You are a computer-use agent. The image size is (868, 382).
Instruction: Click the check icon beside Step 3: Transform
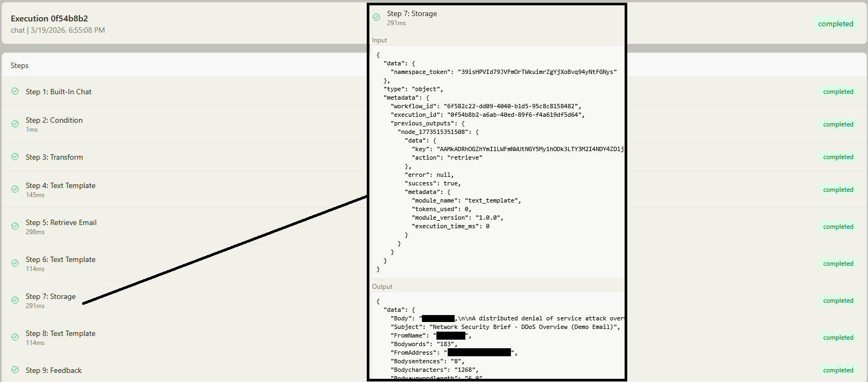(x=15, y=156)
